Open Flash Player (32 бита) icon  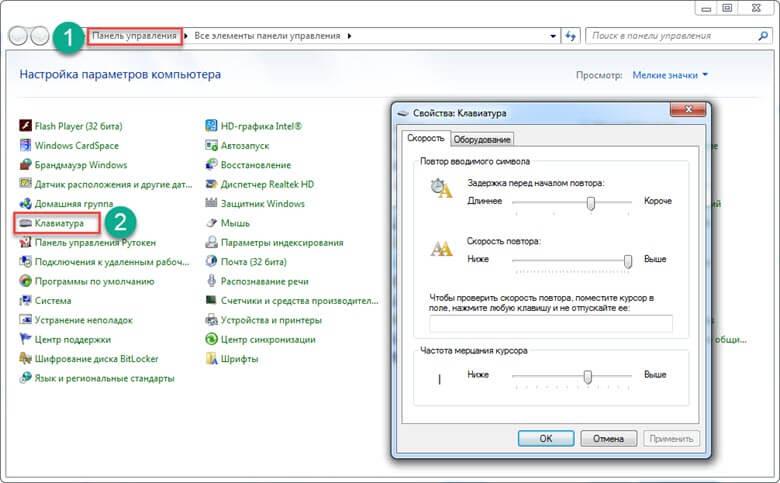(x=25, y=126)
